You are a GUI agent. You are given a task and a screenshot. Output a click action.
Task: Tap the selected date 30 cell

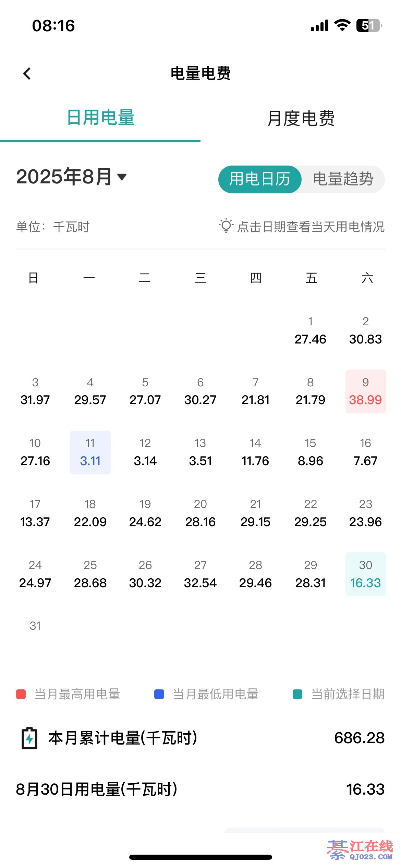coord(365,574)
